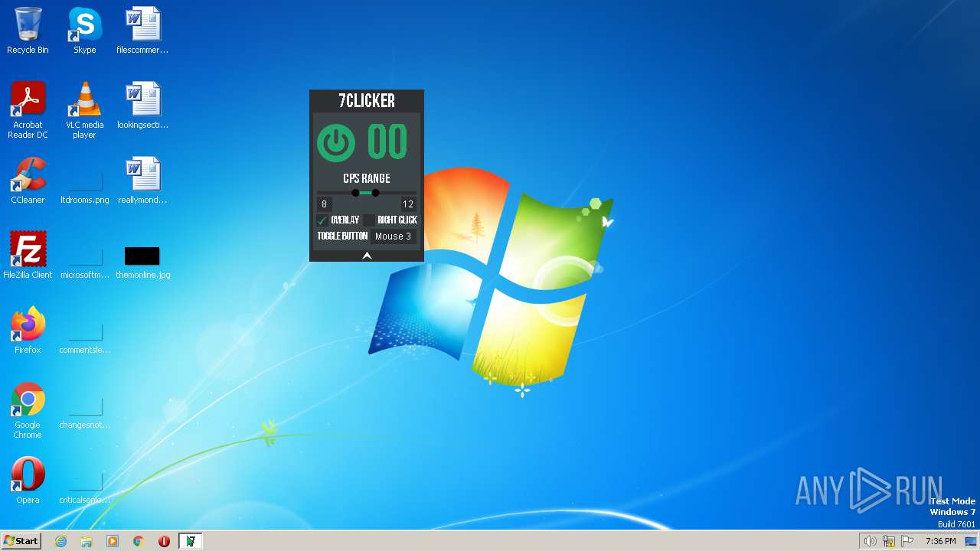Click the Show desktop button
This screenshot has height=551, width=980.
coord(972,541)
